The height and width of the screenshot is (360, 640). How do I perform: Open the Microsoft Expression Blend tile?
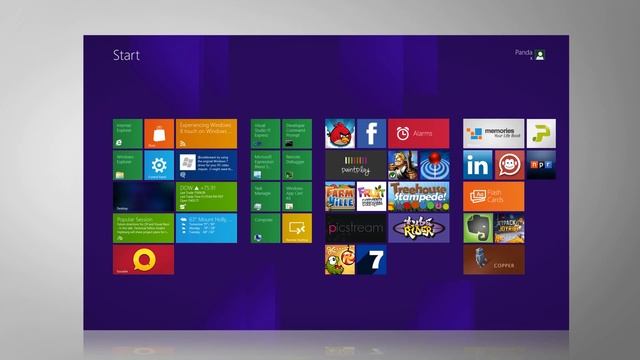[265, 165]
